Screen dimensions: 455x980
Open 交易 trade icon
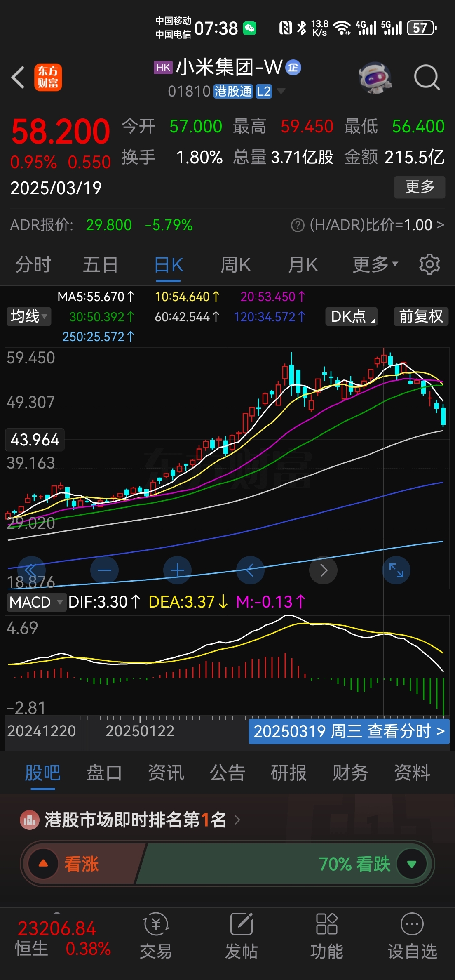[156, 924]
